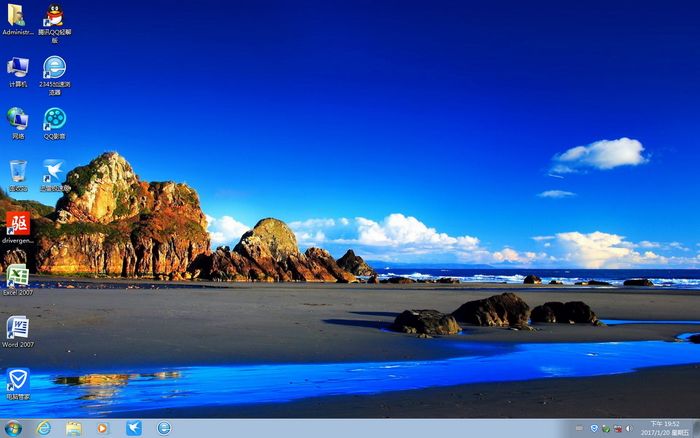Viewport: 700px width, 438px height.
Task: Open the Computer (计算机) desktop icon
Action: 17,68
